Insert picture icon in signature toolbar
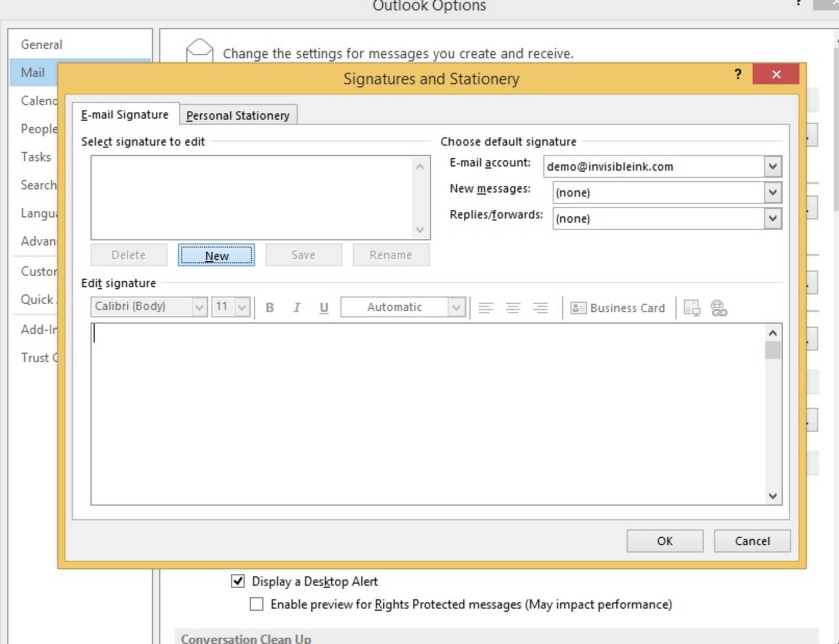This screenshot has height=644, width=839. [x=692, y=308]
